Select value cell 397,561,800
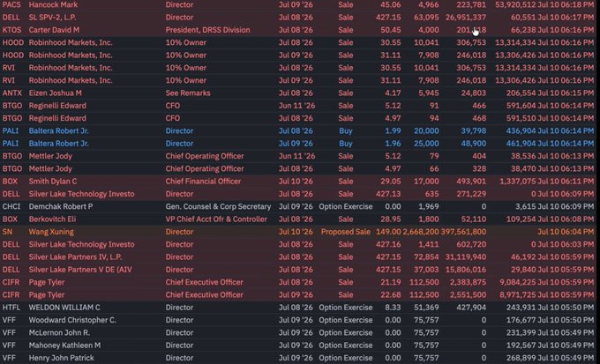The image size is (600, 364). point(463,232)
